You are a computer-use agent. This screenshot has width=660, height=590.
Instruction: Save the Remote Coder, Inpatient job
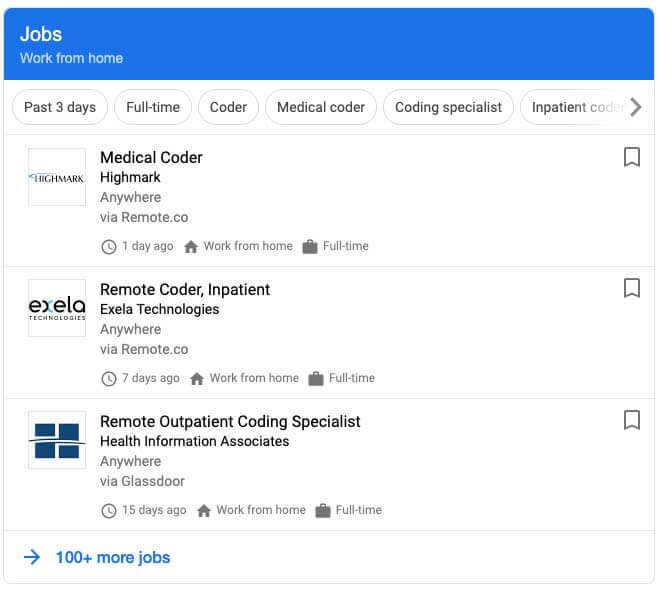(x=631, y=289)
